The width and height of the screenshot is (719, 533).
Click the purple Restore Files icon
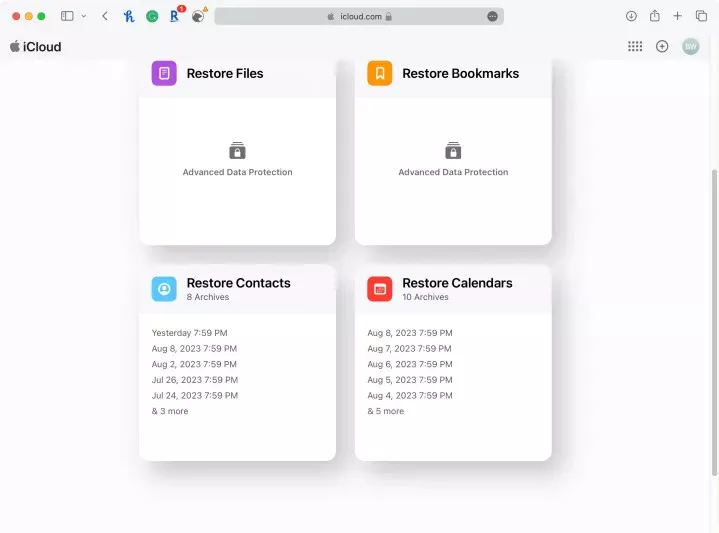tap(164, 73)
